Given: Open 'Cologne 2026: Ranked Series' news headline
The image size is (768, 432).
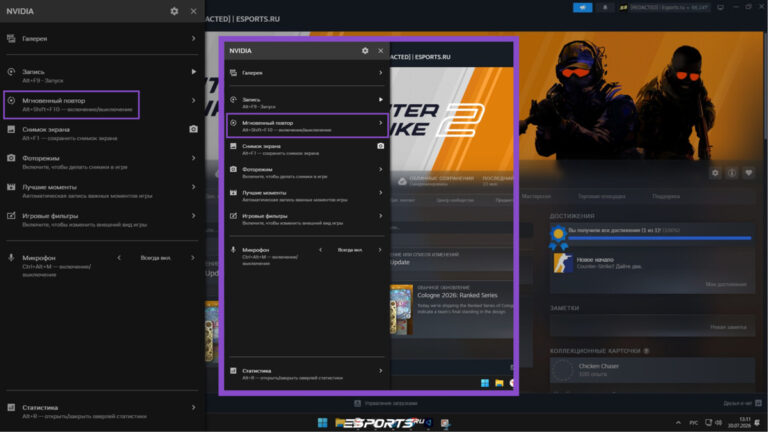Looking at the screenshot, I should click(x=457, y=295).
